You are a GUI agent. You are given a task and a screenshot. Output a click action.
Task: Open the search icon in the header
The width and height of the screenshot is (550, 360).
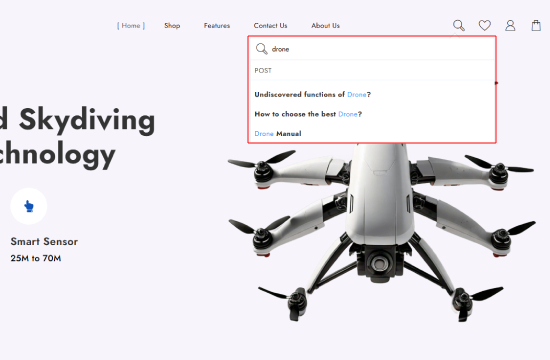[458, 25]
